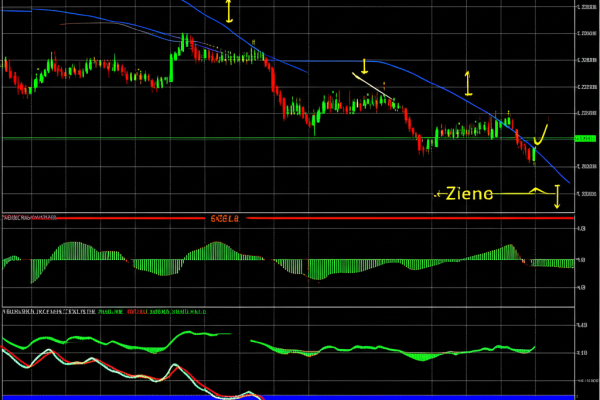Click the top price label on the right axis
Image resolution: width=600 pixels, height=400 pixels.
coord(585,7)
